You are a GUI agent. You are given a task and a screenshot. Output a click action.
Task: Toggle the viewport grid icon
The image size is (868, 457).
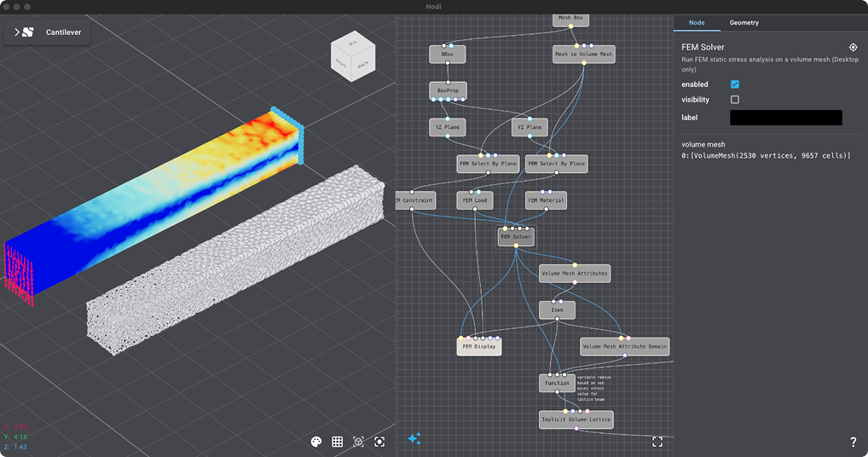pos(338,442)
